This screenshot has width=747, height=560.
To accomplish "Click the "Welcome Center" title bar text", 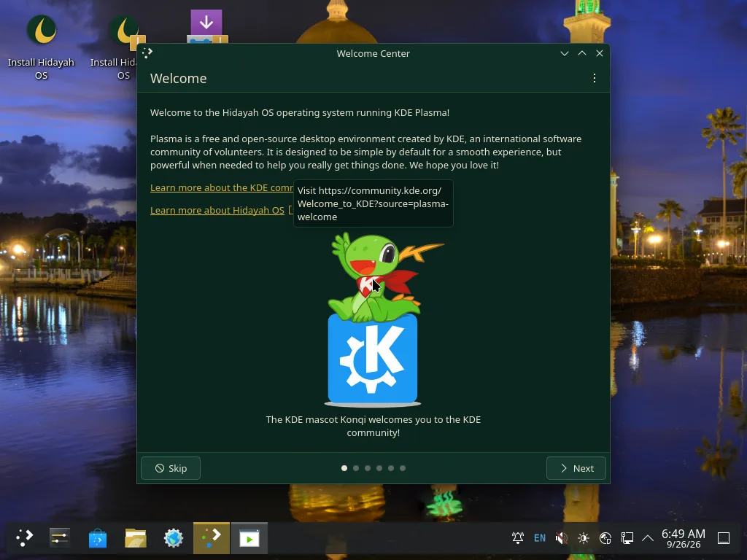I will coord(373,53).
